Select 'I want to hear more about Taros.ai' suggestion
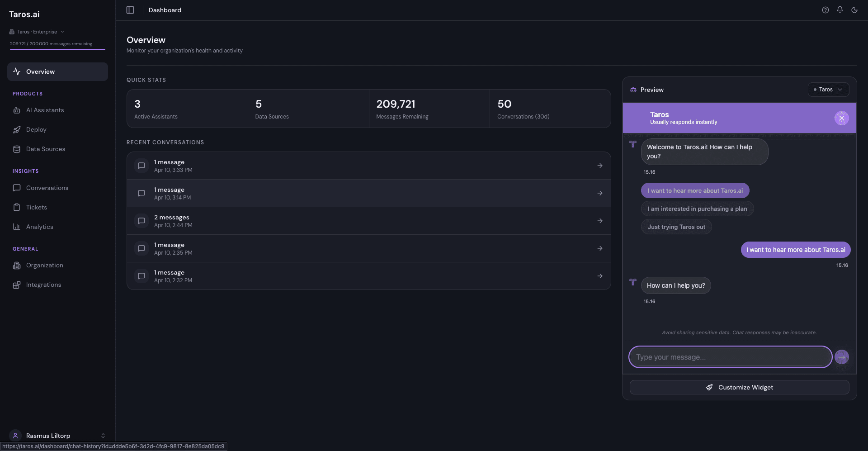Viewport: 868px width, 451px height. point(695,190)
